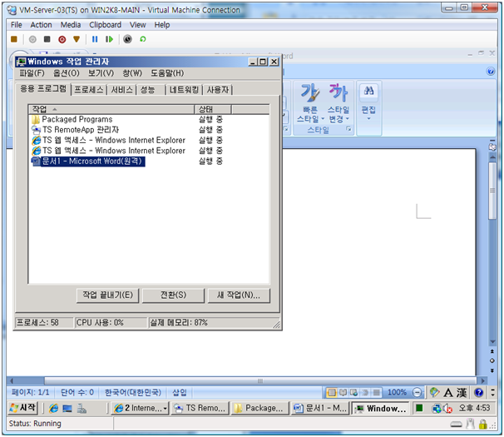Open the Task Manager 옵션(O) menu
Screen dimensions: 504x437
[x=67, y=73]
